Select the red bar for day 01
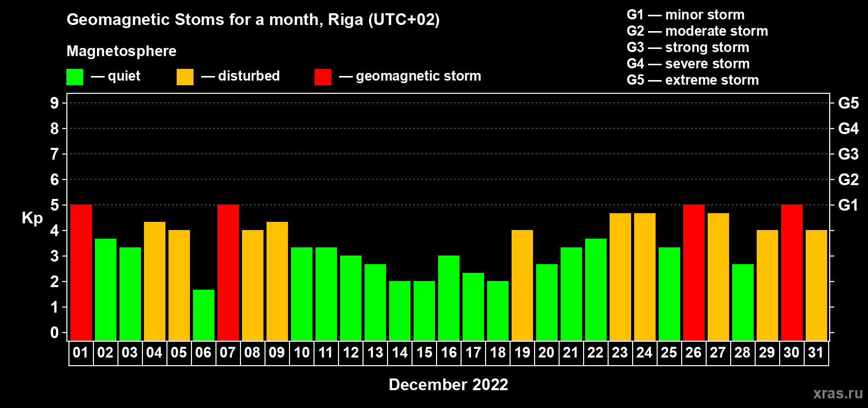Screen dimensions: 868x408 81,273
